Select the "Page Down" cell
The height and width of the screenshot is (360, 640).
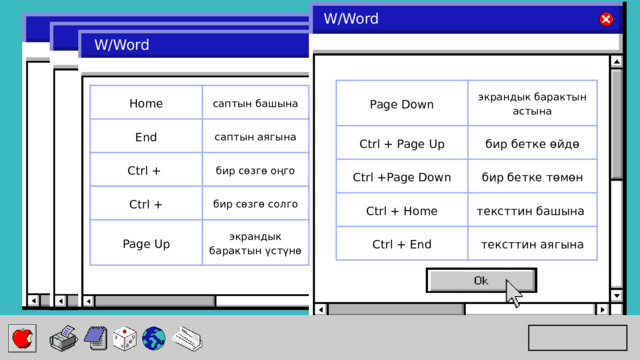tap(402, 103)
